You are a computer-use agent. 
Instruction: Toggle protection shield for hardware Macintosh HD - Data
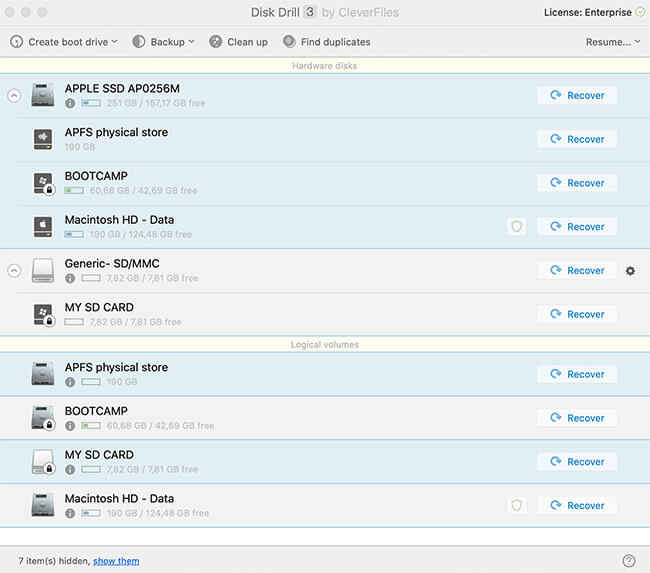pyautogui.click(x=517, y=226)
